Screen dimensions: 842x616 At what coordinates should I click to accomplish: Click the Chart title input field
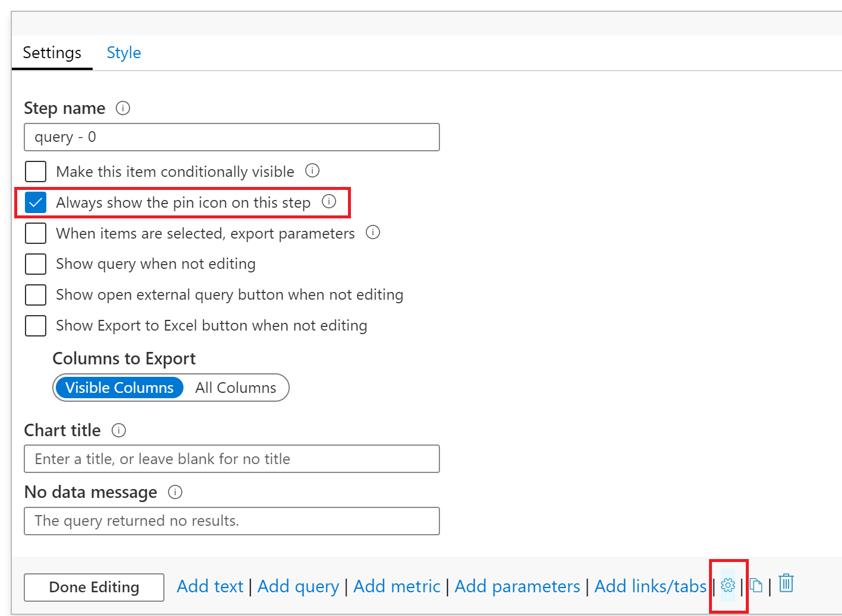click(232, 459)
